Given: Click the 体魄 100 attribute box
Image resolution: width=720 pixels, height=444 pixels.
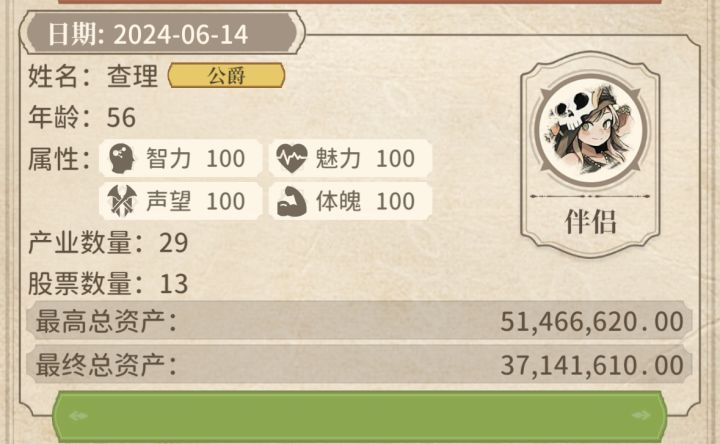Looking at the screenshot, I should tap(350, 201).
